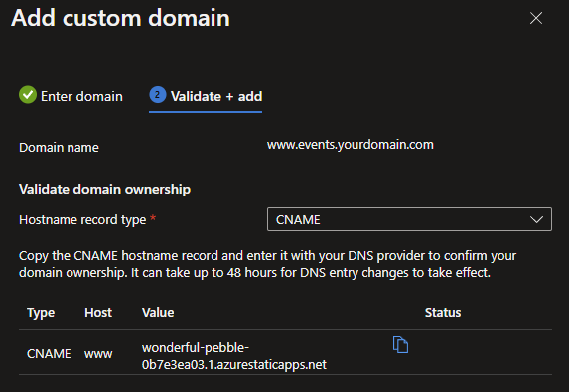Click the green checkmark next to Enter domain
This screenshot has height=392, width=569.
tap(28, 95)
